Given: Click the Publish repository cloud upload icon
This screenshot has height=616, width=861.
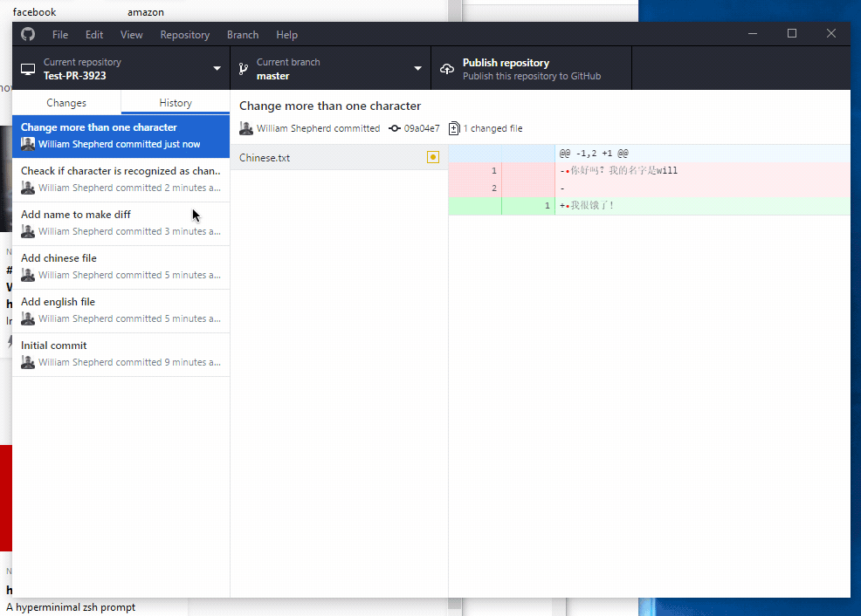Looking at the screenshot, I should pos(447,67).
